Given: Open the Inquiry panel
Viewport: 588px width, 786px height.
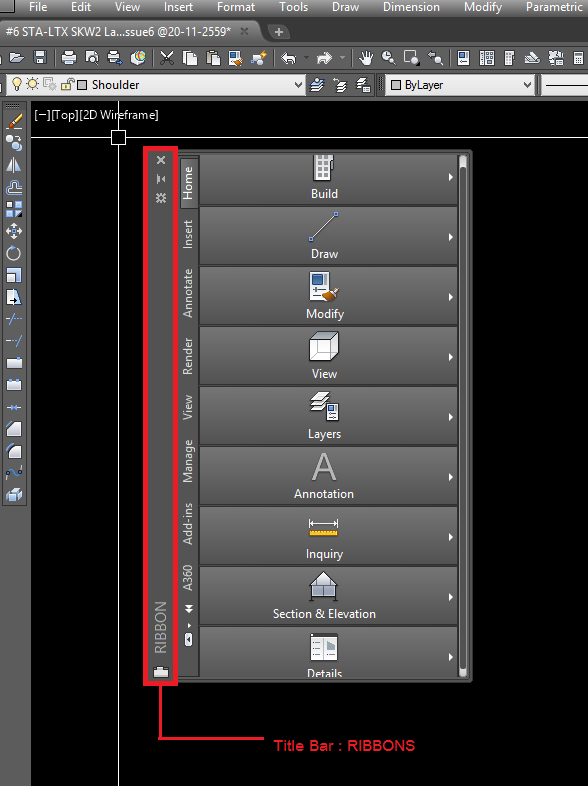Looking at the screenshot, I should [328, 536].
